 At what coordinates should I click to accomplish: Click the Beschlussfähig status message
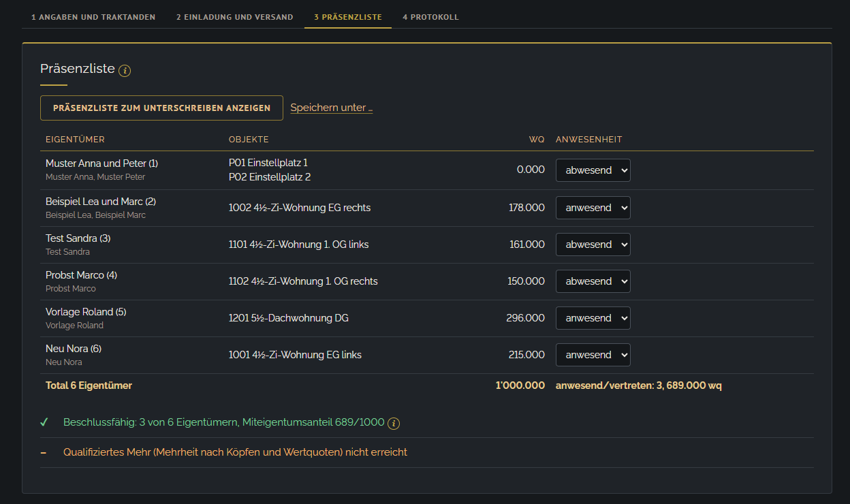224,422
